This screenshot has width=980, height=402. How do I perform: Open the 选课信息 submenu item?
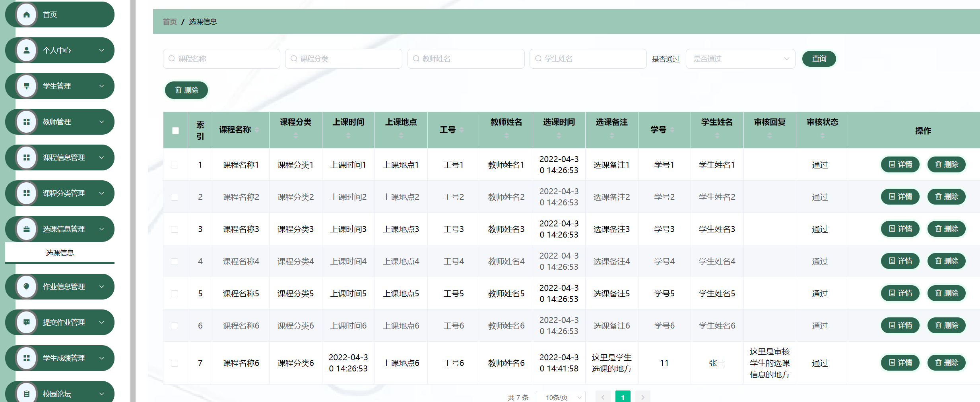pyautogui.click(x=60, y=253)
